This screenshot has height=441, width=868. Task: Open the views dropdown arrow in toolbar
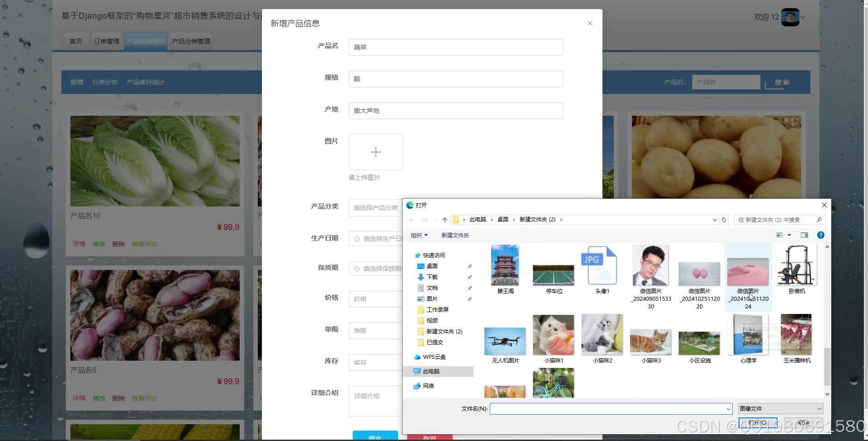(788, 235)
